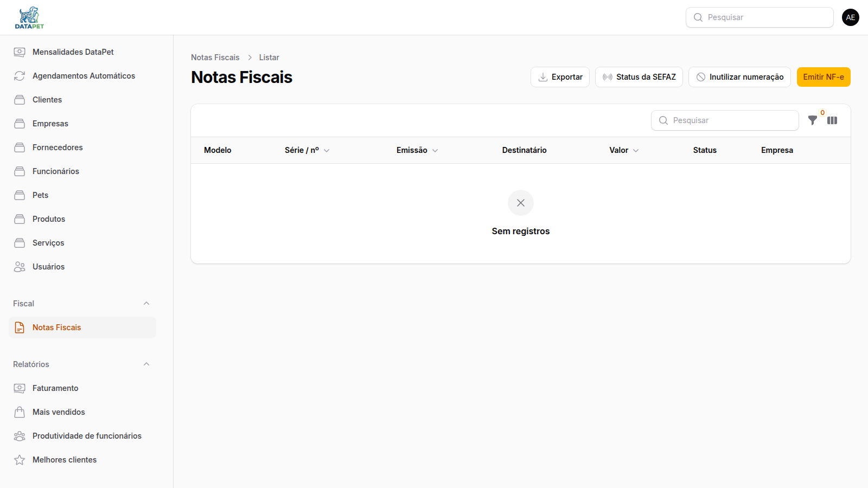
Task: Click the Notas Fiscais document icon
Action: pyautogui.click(x=20, y=328)
